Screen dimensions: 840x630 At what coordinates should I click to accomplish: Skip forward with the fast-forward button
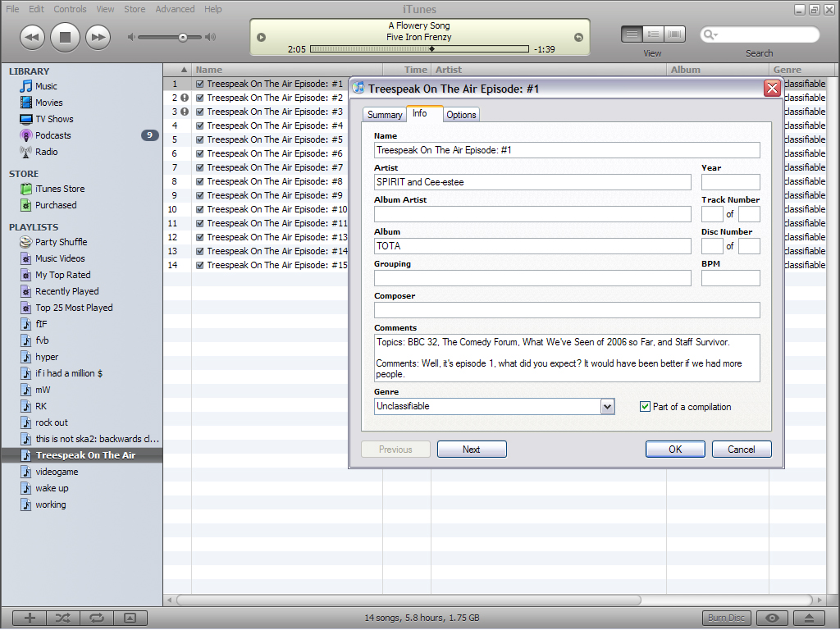(98, 37)
